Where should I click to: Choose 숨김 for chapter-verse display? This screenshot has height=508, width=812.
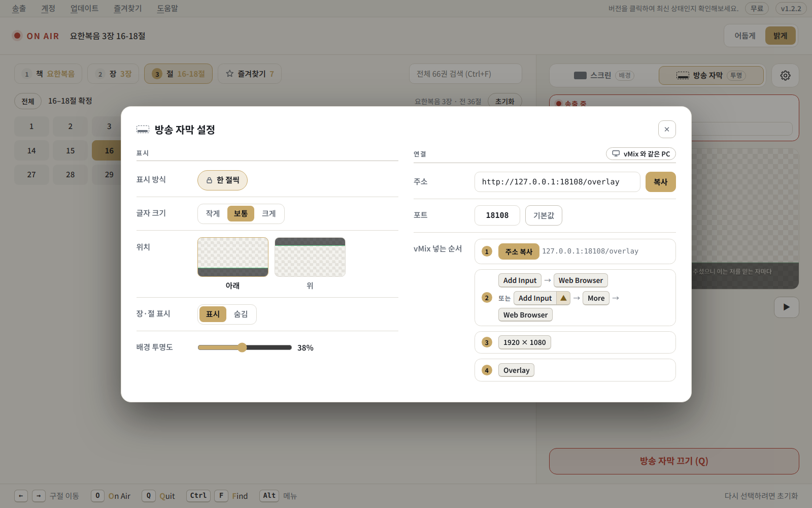pyautogui.click(x=241, y=314)
